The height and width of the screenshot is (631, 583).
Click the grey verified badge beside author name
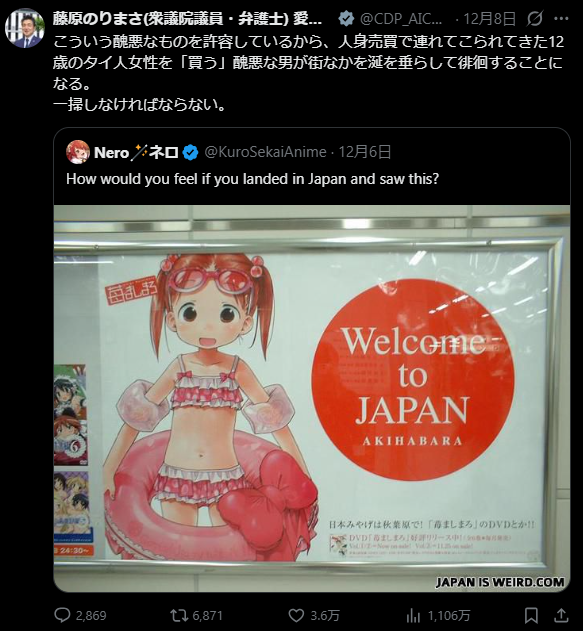point(346,19)
